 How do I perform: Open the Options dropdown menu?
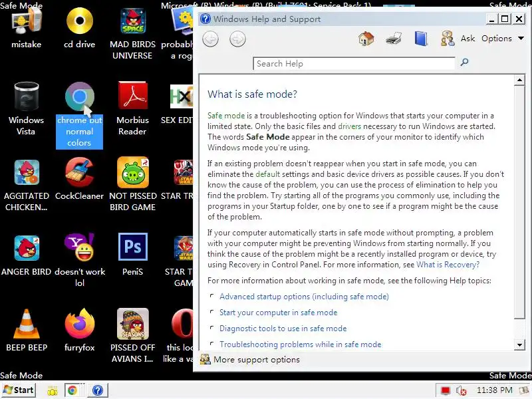(x=503, y=39)
